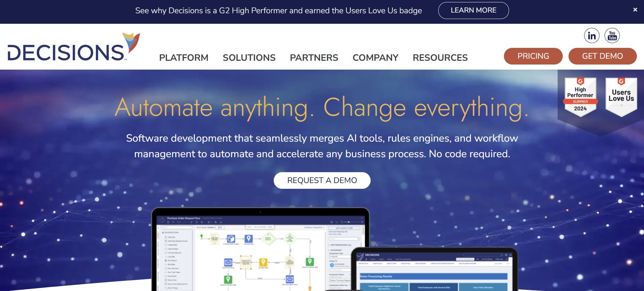Click the LEARN MORE banner button
Image resolution: width=644 pixels, height=291 pixels.
click(x=473, y=11)
